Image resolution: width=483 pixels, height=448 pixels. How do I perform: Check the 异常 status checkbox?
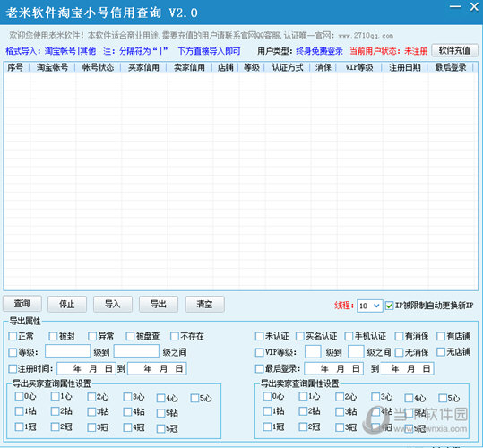92,336
